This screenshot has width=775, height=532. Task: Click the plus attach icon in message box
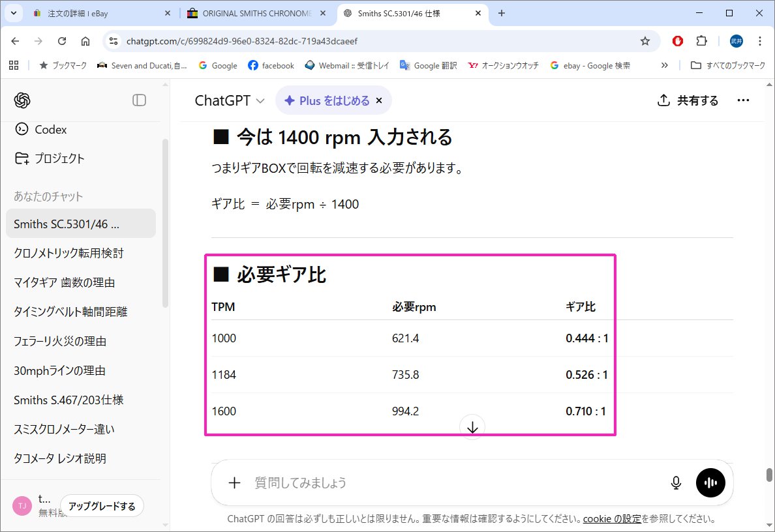[x=234, y=482]
